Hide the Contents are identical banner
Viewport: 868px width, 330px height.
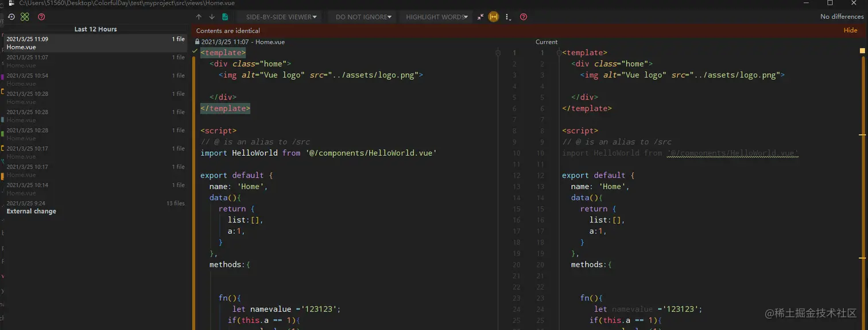(850, 30)
